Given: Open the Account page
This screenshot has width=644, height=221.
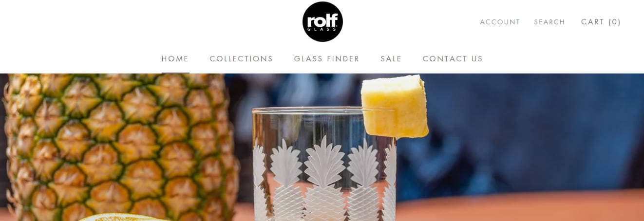Looking at the screenshot, I should (500, 22).
